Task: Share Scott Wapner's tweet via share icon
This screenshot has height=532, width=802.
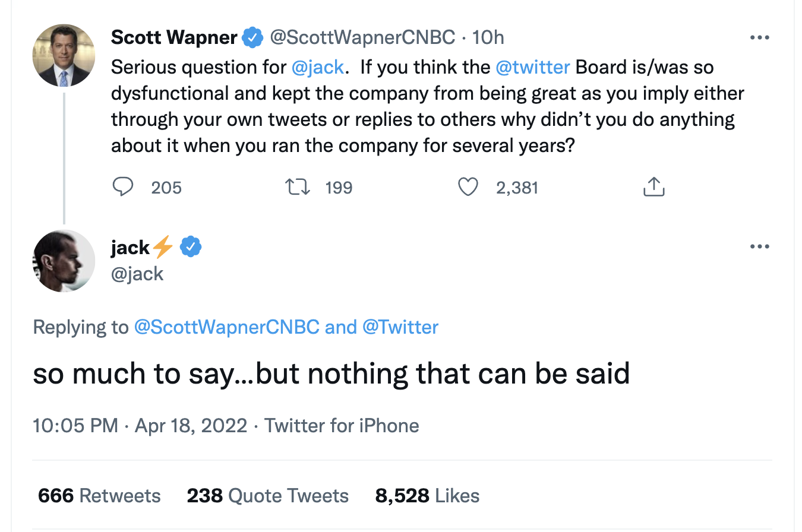Action: [653, 188]
